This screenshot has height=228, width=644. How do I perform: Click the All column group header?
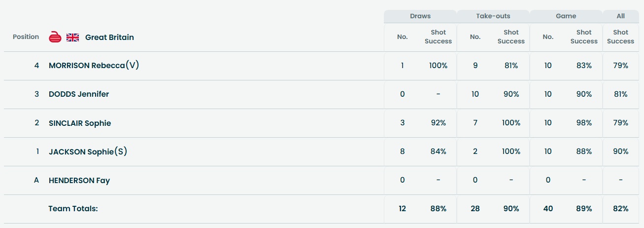[621, 16]
